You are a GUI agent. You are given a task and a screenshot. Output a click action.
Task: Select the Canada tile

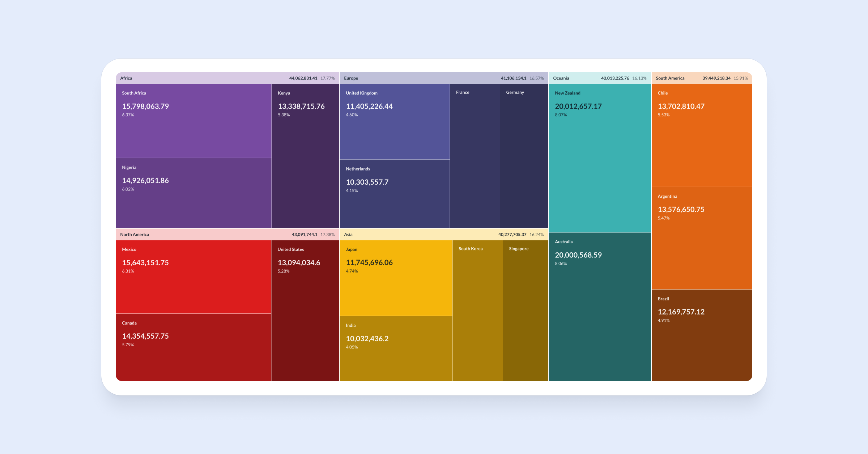[x=193, y=347]
